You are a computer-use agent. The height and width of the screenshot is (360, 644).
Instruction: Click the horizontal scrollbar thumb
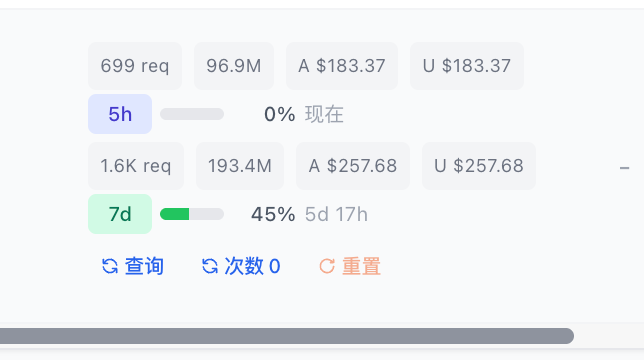coord(287,336)
